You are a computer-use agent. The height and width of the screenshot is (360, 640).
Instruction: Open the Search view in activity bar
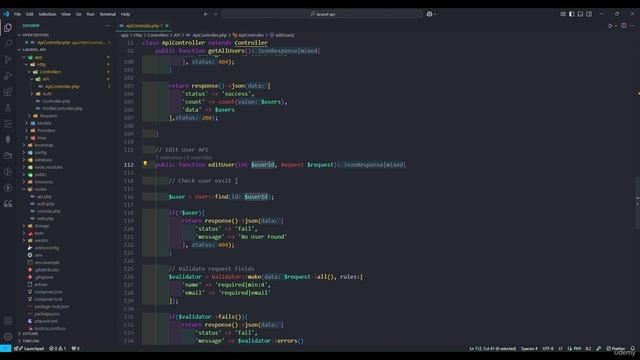pyautogui.click(x=8, y=43)
